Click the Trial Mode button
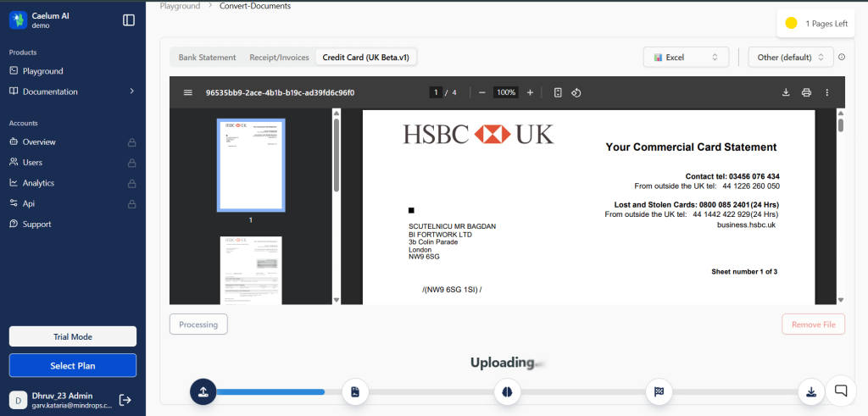The height and width of the screenshot is (416, 868). [73, 336]
